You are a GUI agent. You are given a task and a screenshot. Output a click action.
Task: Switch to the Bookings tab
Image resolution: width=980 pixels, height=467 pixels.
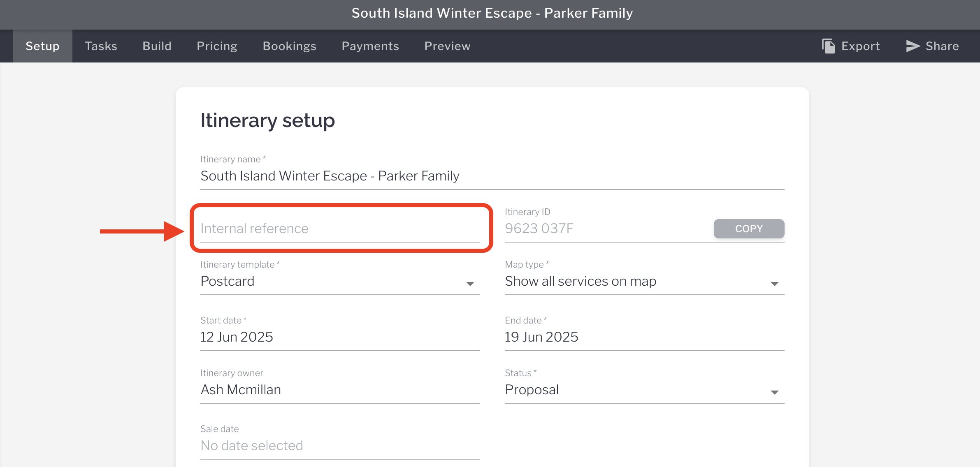[289, 46]
